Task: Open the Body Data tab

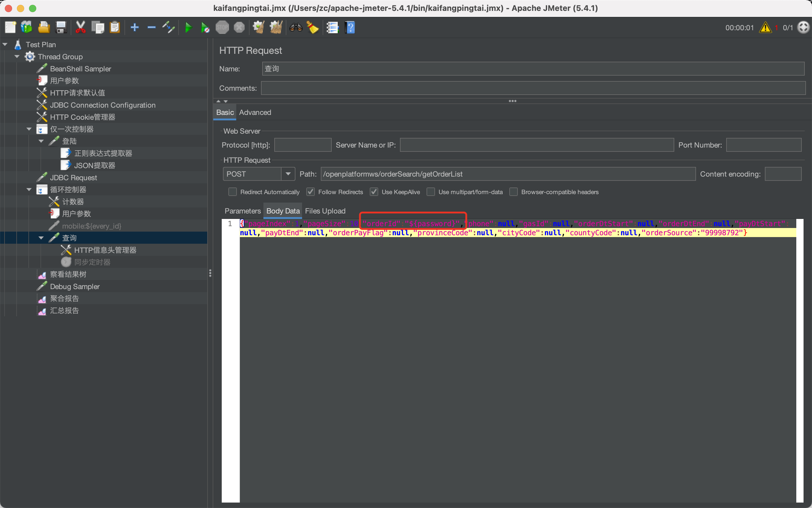Action: tap(283, 211)
